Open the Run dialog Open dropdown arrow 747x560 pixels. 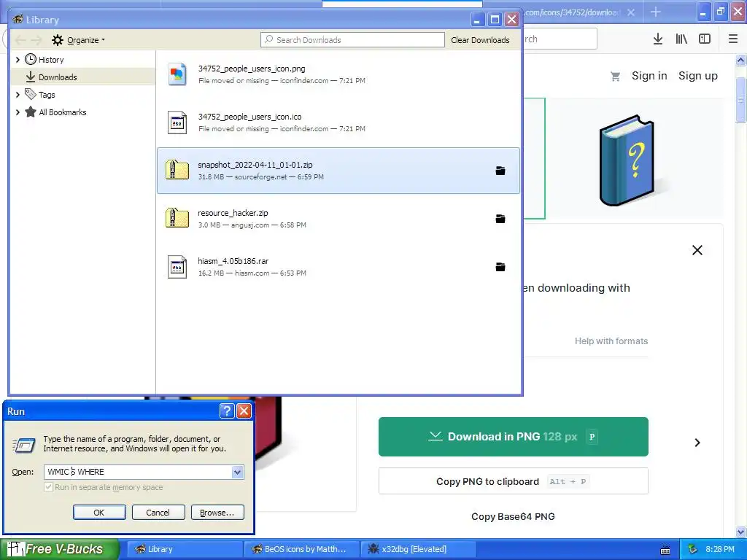click(x=237, y=472)
